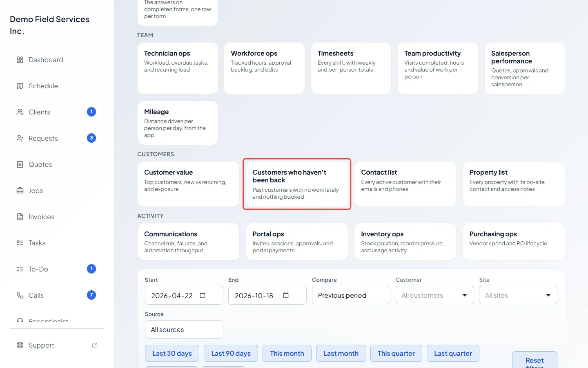588x368 pixels.
Task: Open the Timesheets report card
Action: (351, 68)
